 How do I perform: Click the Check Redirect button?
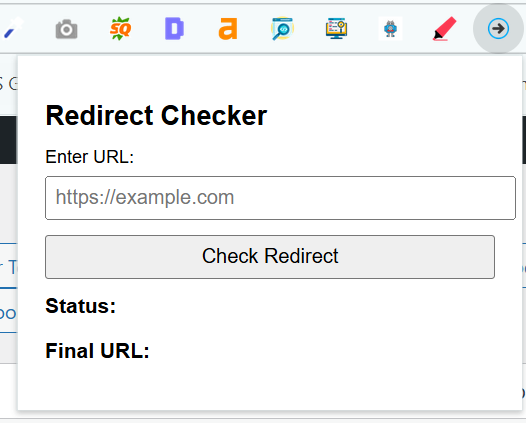(270, 257)
